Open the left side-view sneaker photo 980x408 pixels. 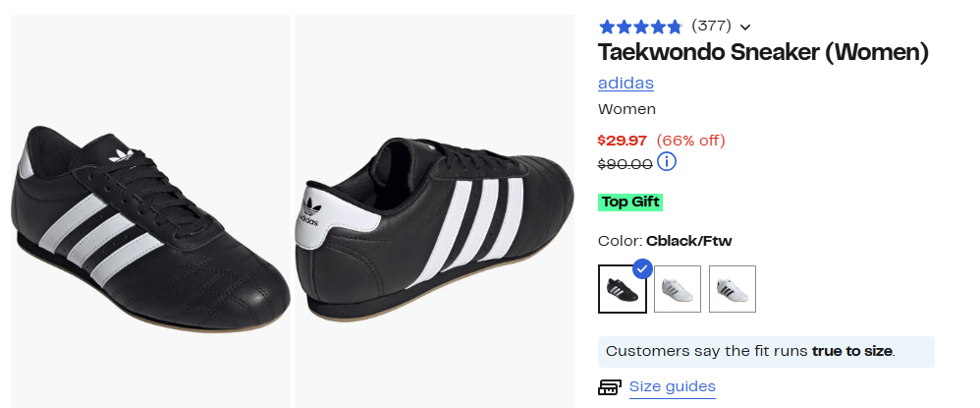150,211
